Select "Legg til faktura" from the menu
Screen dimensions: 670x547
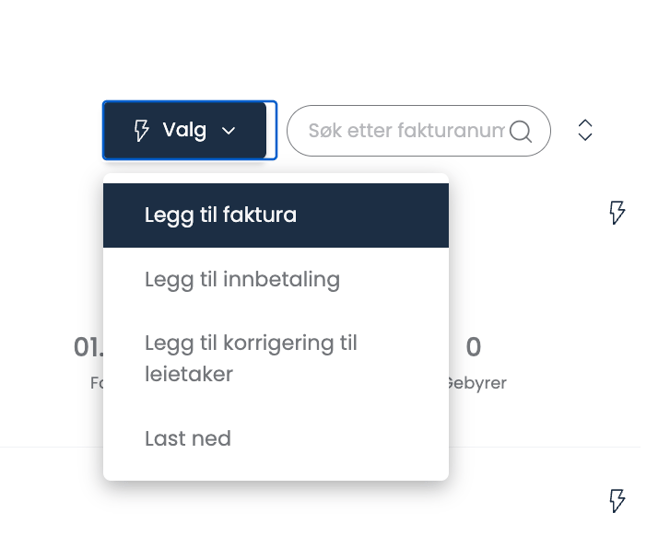pyautogui.click(x=220, y=215)
